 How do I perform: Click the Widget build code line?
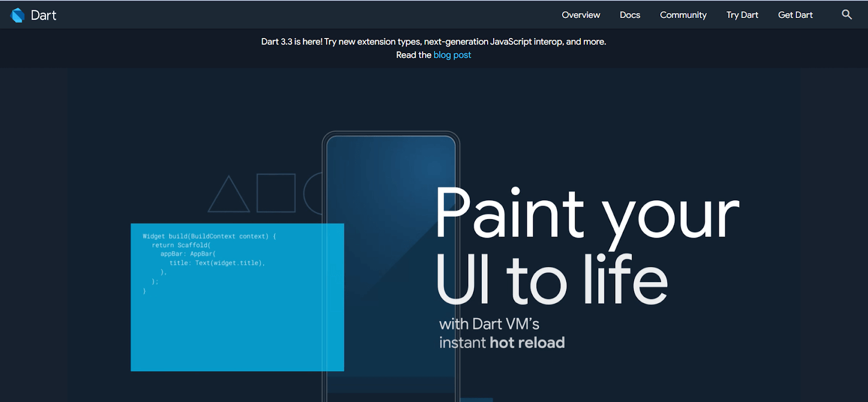tap(209, 237)
